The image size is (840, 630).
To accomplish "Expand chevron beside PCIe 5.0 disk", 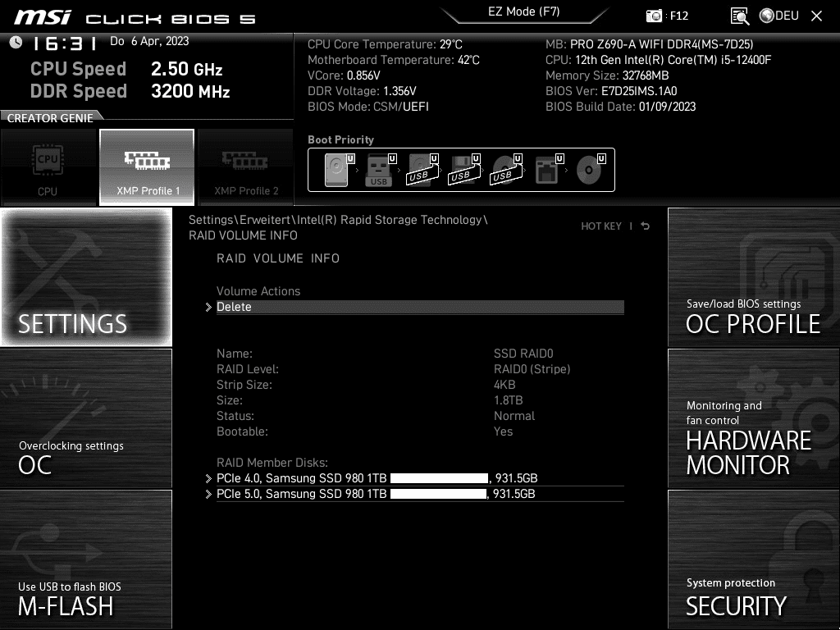I will click(208, 494).
